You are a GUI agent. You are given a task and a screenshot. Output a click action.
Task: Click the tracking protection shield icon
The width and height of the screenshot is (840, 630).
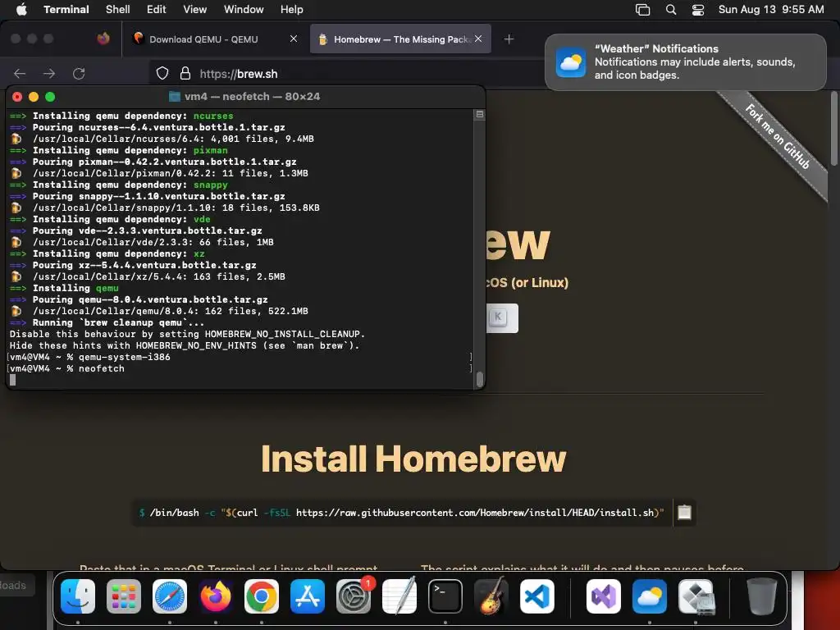[x=162, y=73]
